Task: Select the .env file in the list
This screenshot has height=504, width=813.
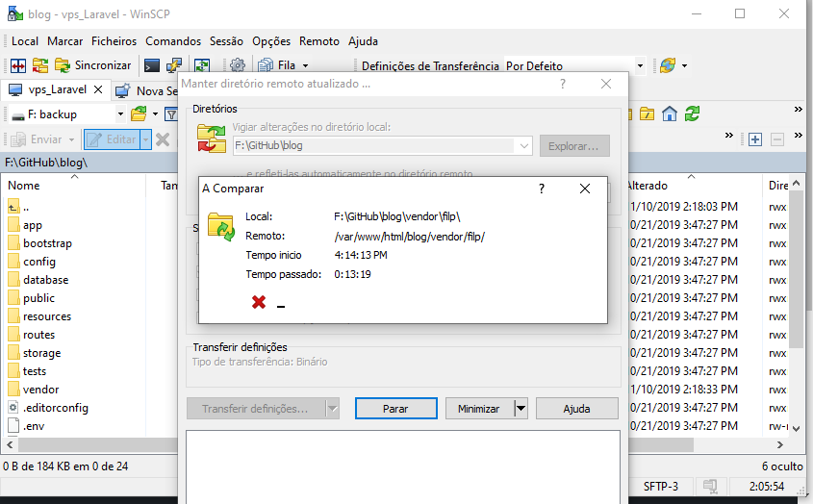Action: 34,426
